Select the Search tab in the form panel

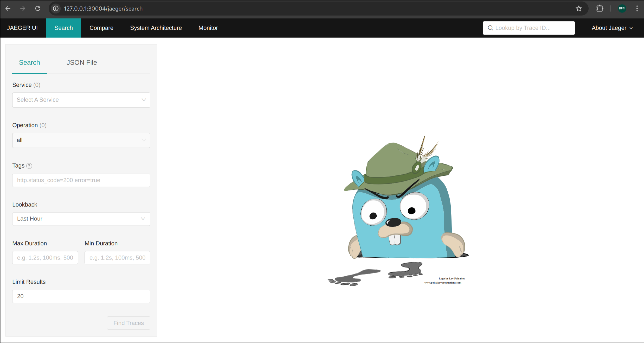point(29,62)
